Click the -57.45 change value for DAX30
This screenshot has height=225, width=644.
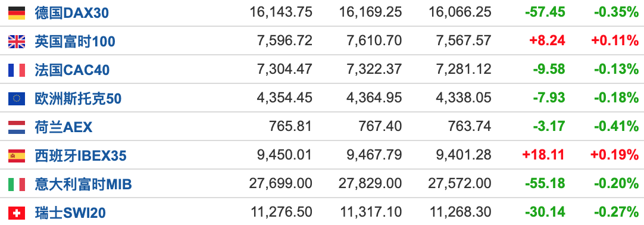coord(545,12)
